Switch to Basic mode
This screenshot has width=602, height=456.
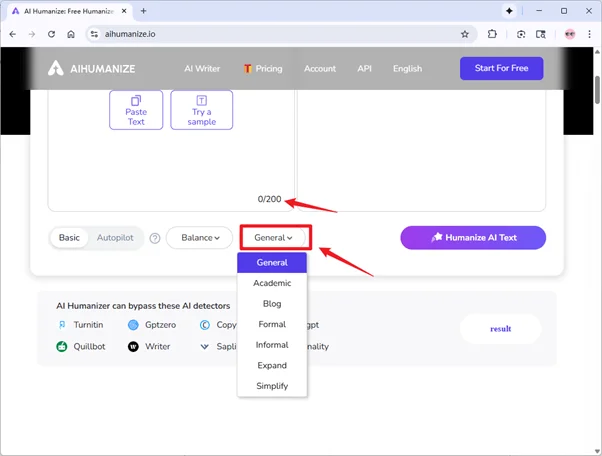(69, 238)
